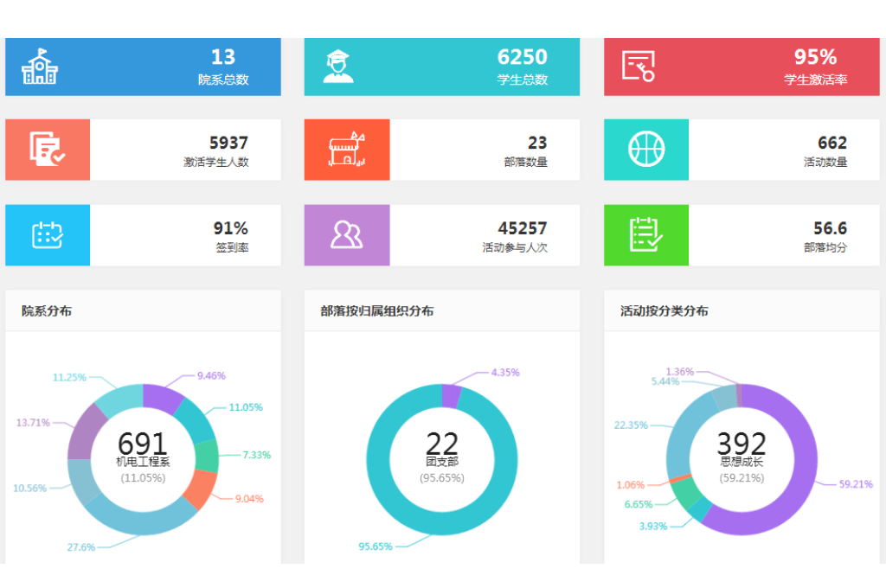
Task: Click the two-people icon for 活动参与人次
Action: 347,235
